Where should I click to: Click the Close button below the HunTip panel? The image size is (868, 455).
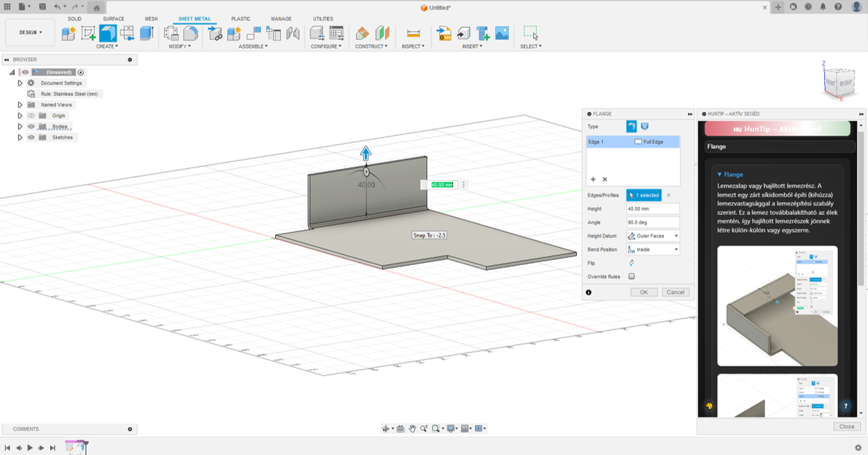846,426
